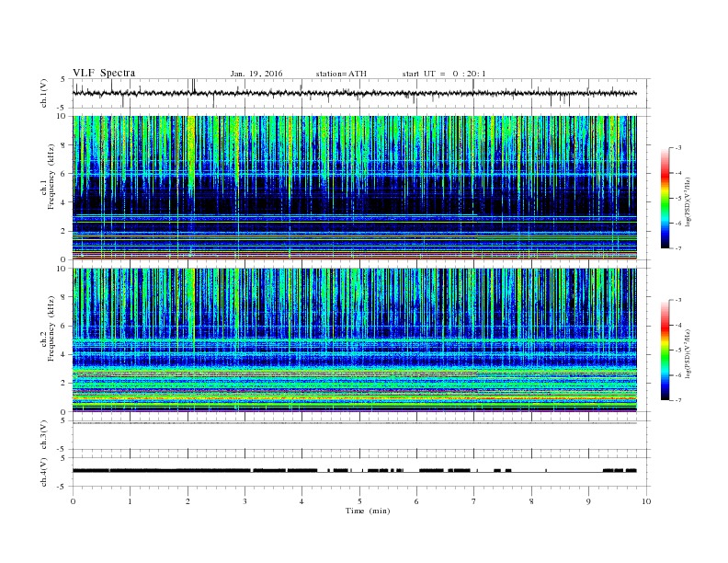Screen dimensions: 728x563
Task: Click the "8" kHz tick of ch.1 spectrogram
Action: pyautogui.click(x=63, y=145)
